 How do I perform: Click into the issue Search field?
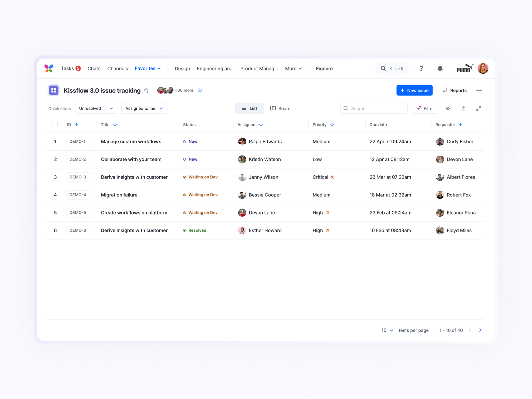pos(374,108)
